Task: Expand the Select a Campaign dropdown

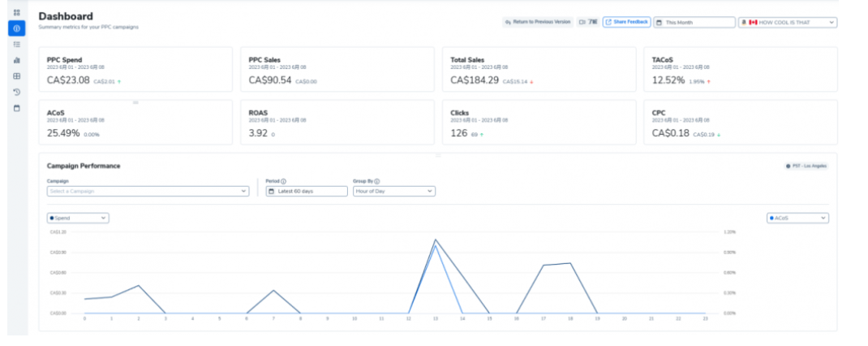Action: pyautogui.click(x=148, y=191)
